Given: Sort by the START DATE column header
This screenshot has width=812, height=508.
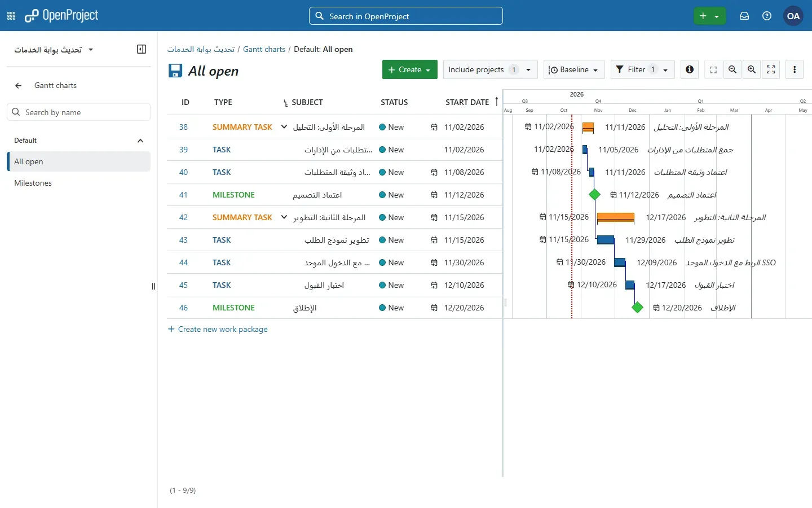Looking at the screenshot, I should [x=467, y=102].
